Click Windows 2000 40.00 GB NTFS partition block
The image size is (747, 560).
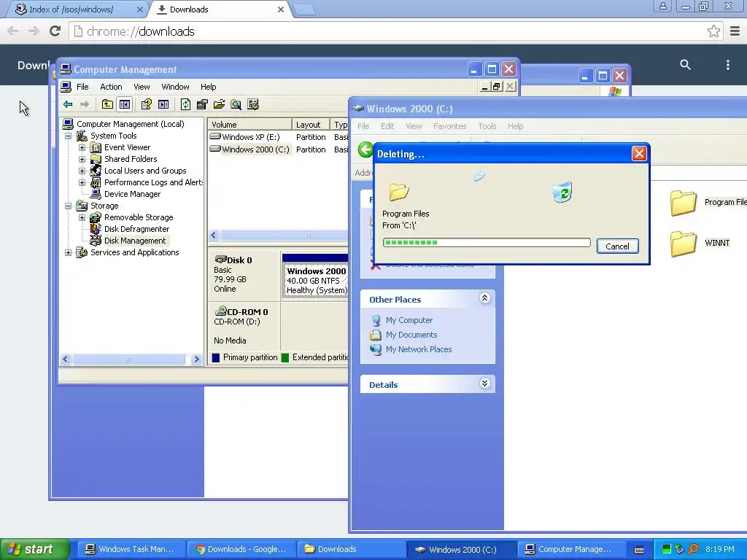click(x=316, y=276)
